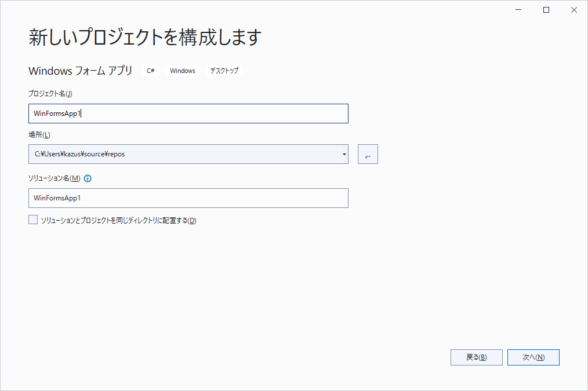Click the Windows platform tag

[x=182, y=71]
